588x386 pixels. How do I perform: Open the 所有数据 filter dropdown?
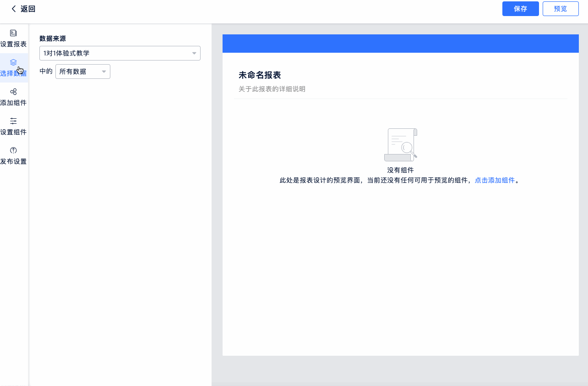point(78,72)
